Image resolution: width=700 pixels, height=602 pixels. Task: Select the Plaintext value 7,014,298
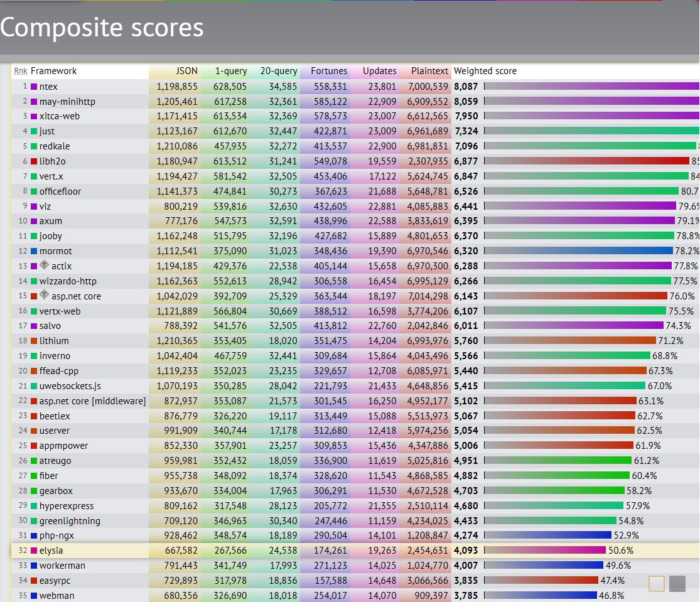[x=428, y=296]
